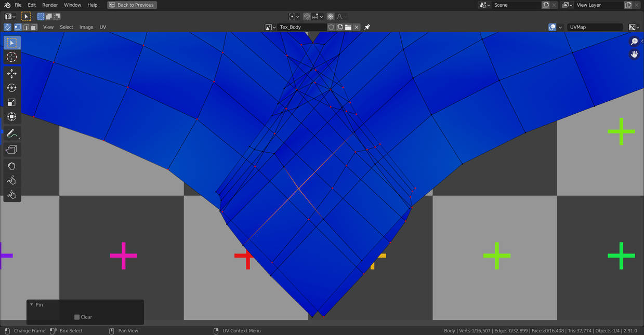The height and width of the screenshot is (335, 644).
Task: Add a new scene icon
Action: [546, 5]
